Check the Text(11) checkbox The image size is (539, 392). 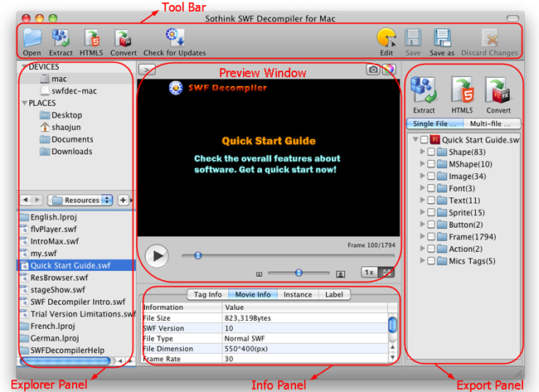(x=431, y=201)
